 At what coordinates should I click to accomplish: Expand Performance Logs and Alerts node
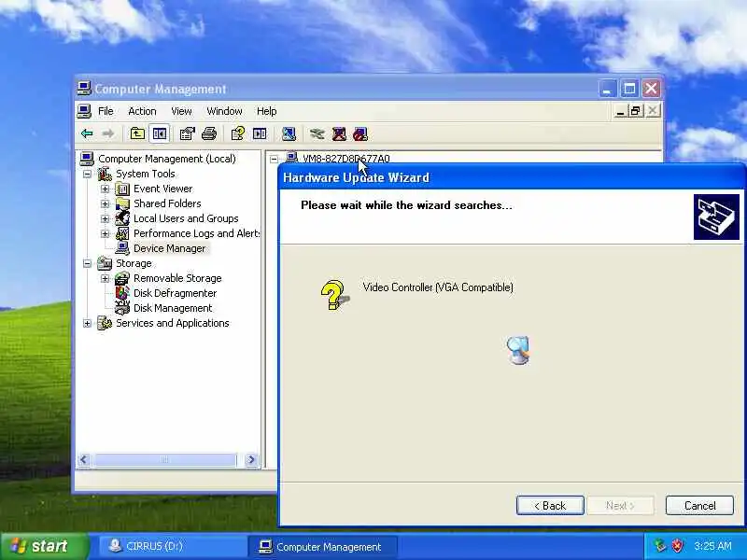tap(105, 234)
